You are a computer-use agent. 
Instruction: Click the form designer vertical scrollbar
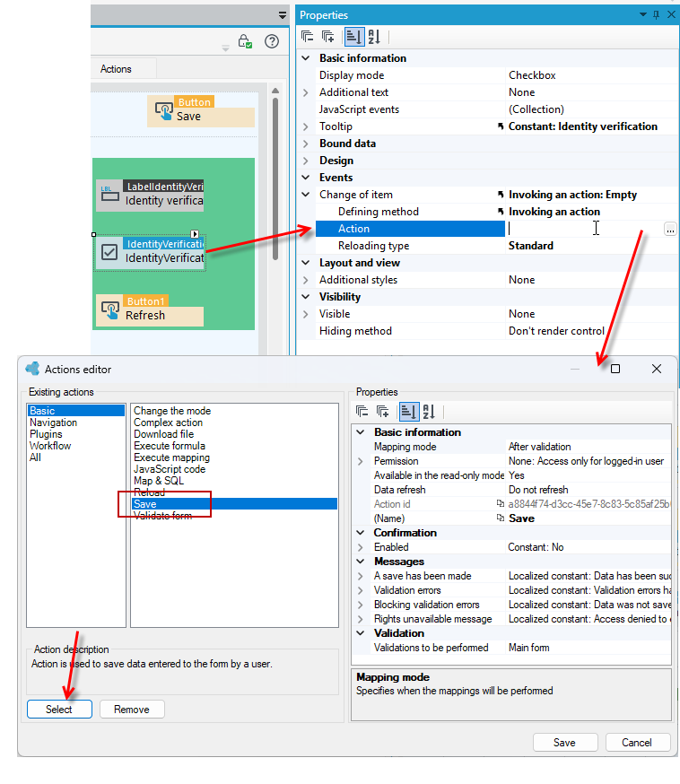(x=275, y=180)
